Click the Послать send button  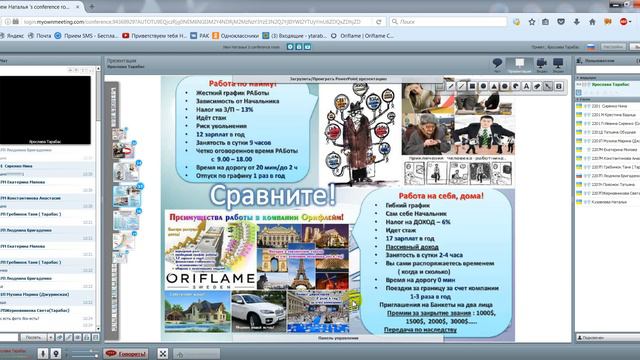pyautogui.click(x=33, y=338)
